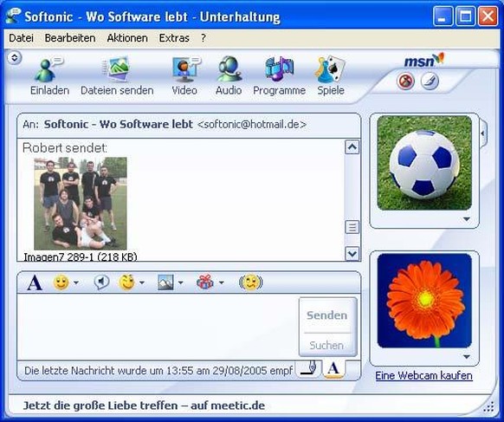Follow the Eine Webcam kaufen link
The image size is (504, 422).
423,376
